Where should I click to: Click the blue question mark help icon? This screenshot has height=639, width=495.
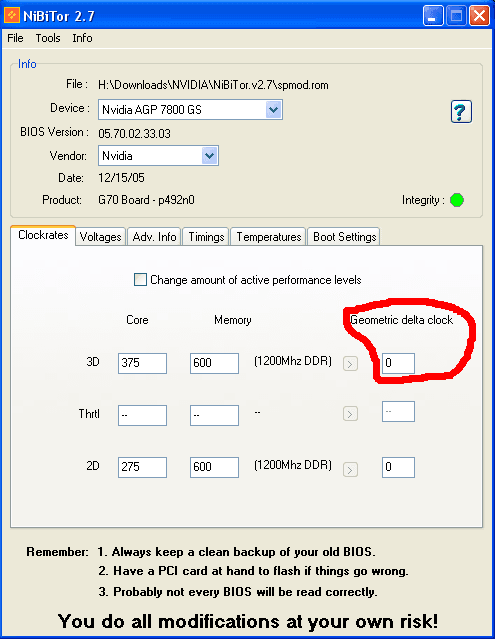click(x=461, y=112)
